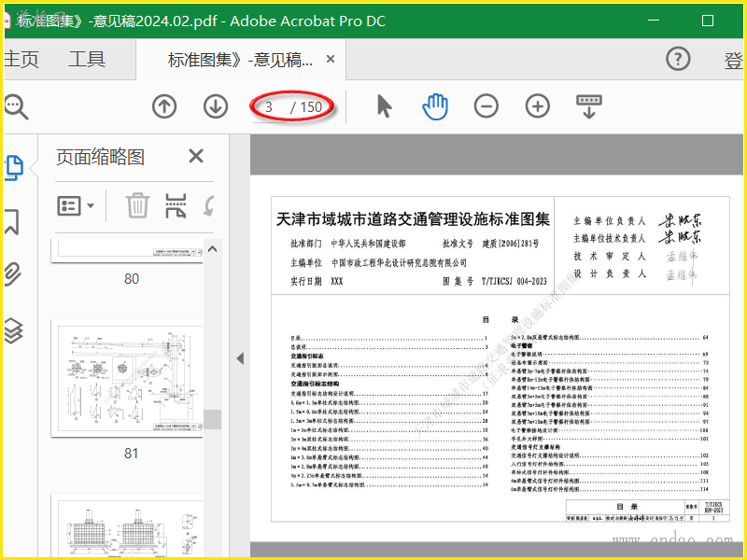Close the 标准图集》-意见稿 document tab
The image size is (747, 560).
[x=331, y=59]
